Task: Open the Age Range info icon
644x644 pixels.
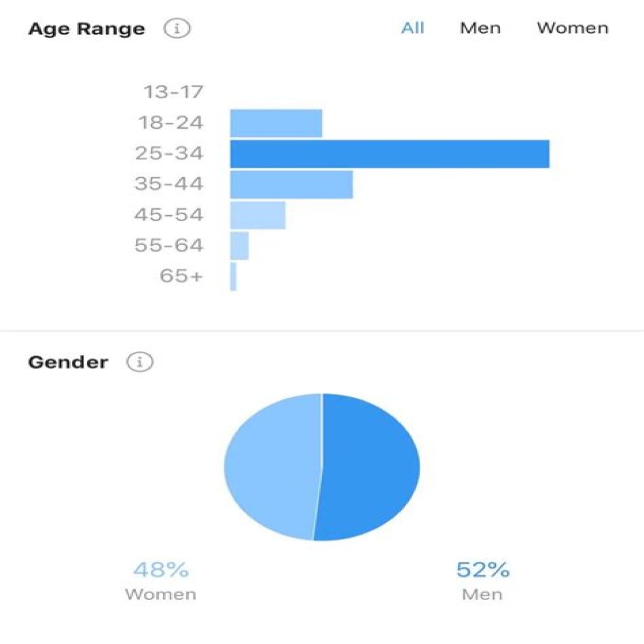Action: (177, 28)
